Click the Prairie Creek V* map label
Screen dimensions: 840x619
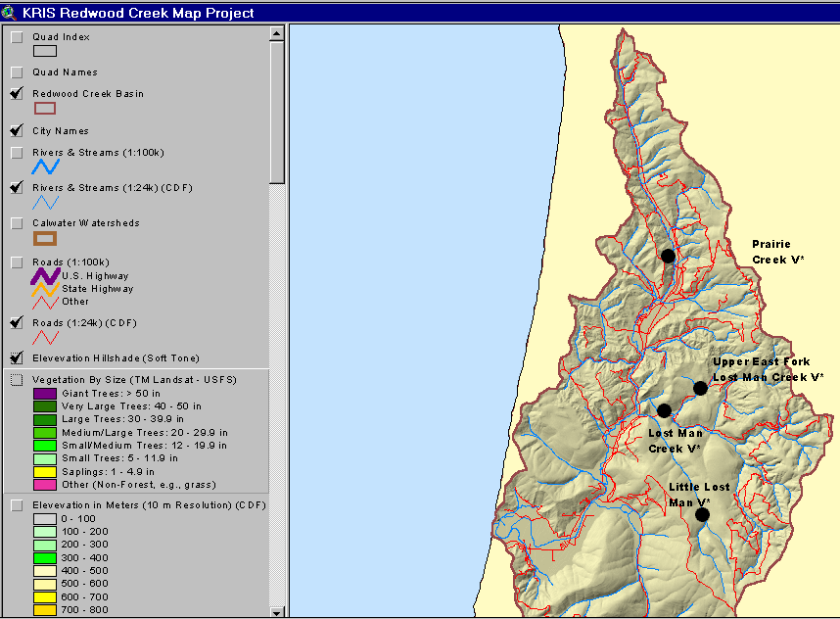[x=778, y=252]
